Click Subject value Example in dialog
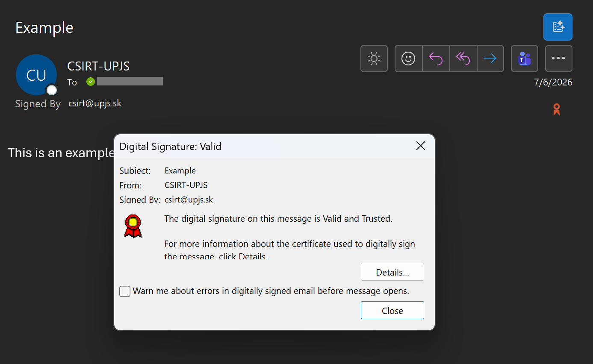Image resolution: width=593 pixels, height=364 pixels. pyautogui.click(x=180, y=170)
